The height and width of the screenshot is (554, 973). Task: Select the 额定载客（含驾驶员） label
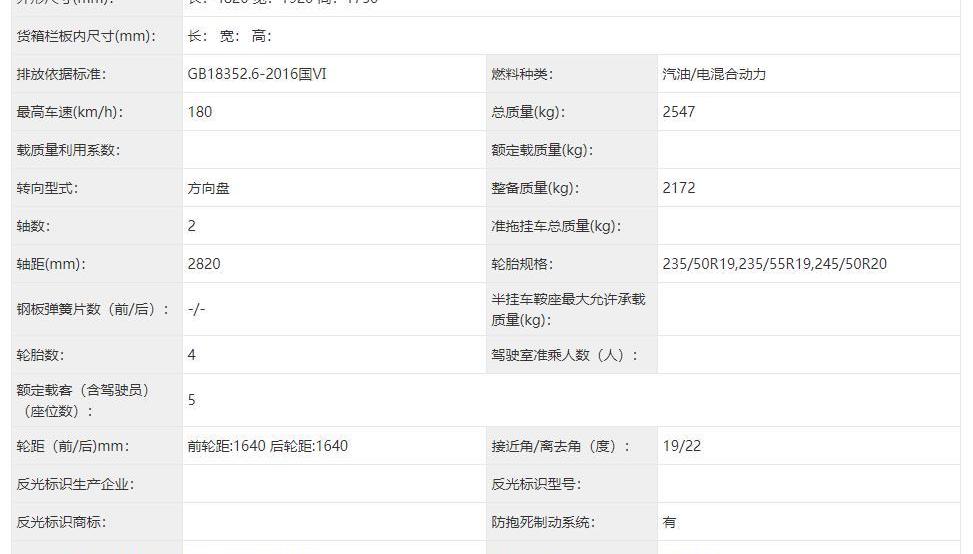tap(83, 400)
